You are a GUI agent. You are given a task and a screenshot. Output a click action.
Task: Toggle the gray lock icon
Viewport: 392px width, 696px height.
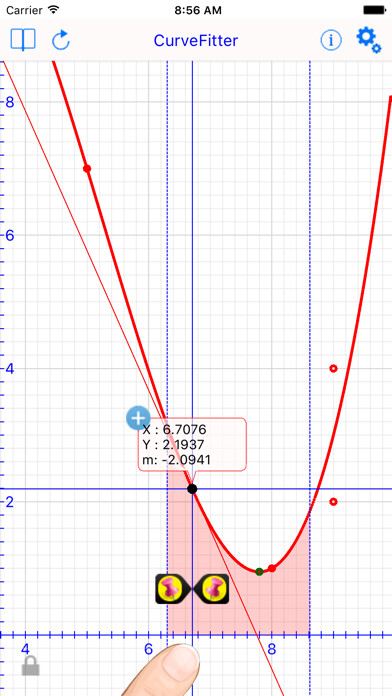[31, 666]
